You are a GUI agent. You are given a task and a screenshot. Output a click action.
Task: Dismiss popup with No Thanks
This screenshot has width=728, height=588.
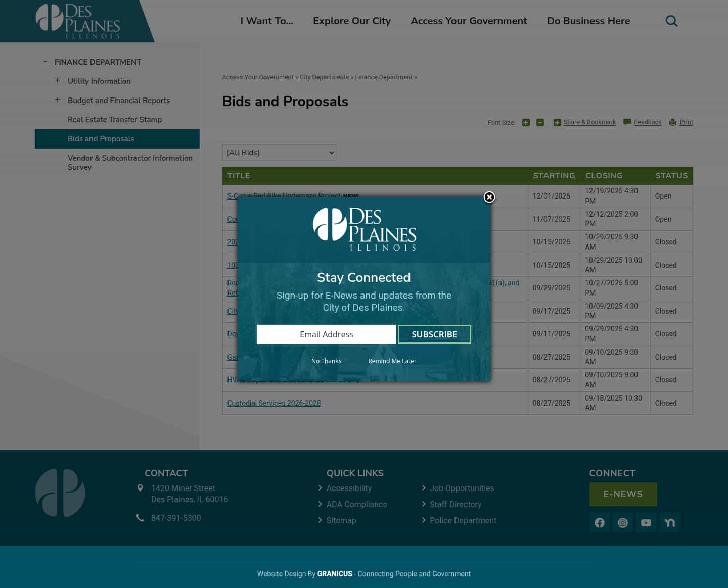click(x=326, y=361)
